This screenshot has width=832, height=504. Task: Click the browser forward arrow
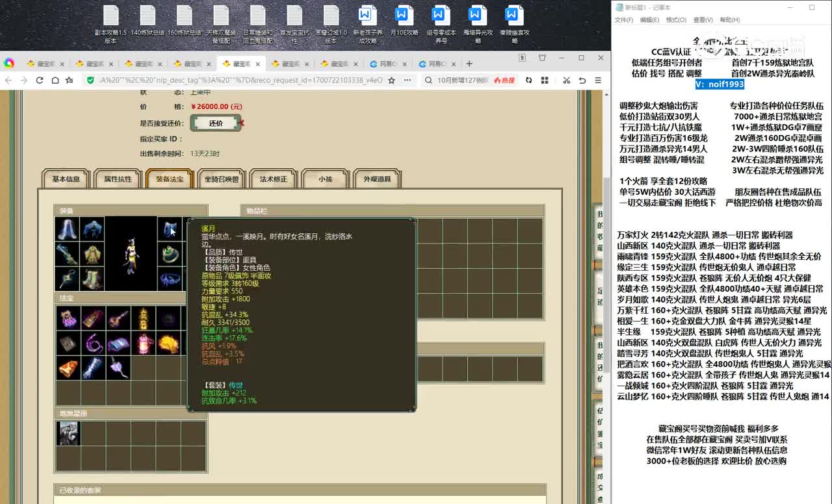coord(24,80)
